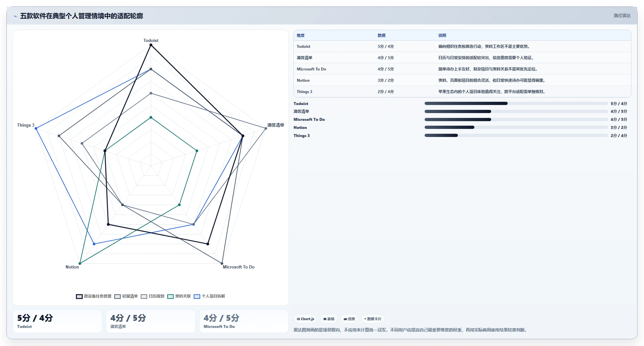
Task: Click the 表格 chip
Action: 329,319
